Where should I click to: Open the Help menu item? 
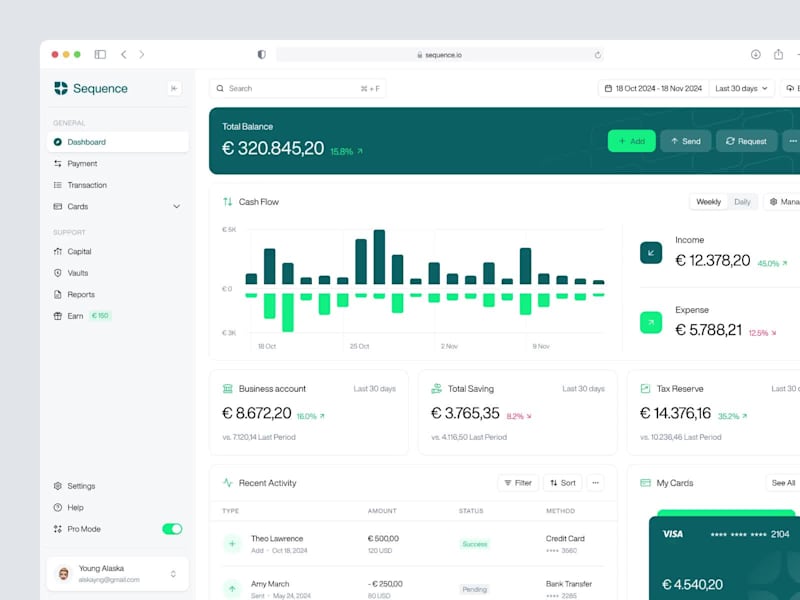tap(75, 507)
